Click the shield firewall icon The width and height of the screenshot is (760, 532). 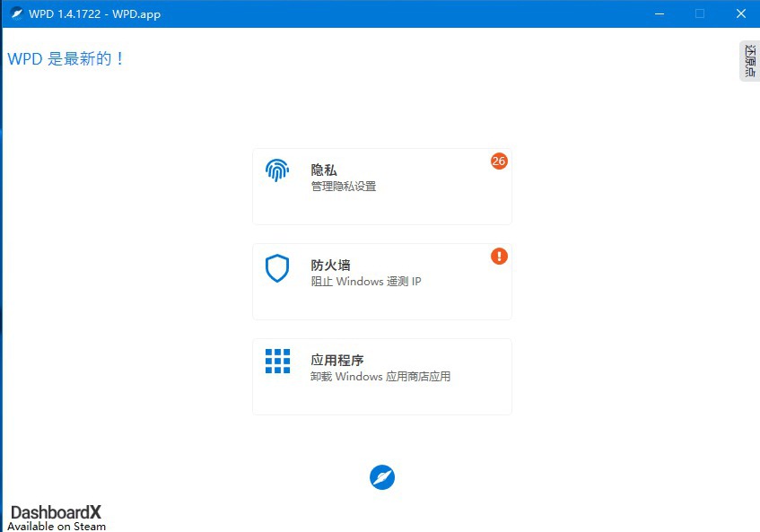[277, 268]
